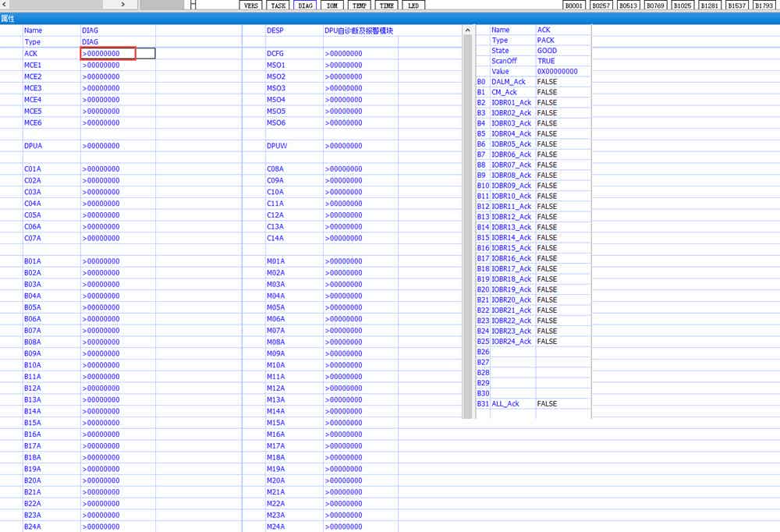Select the B01A value cell

[118, 261]
